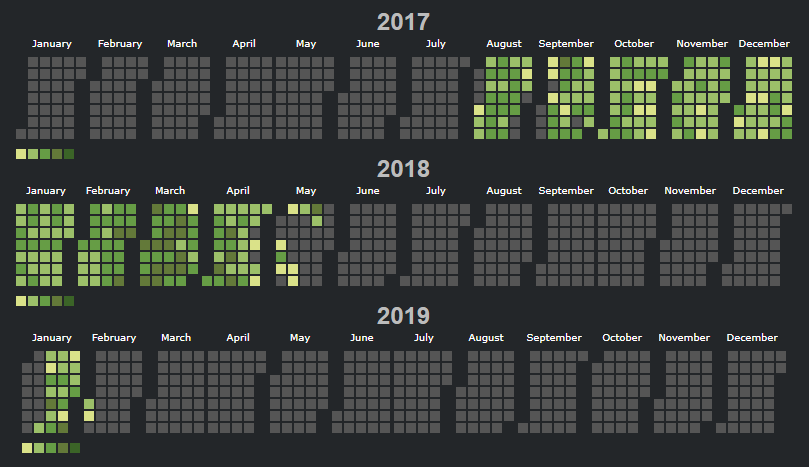Pick the darkest green legend swatch under 2018

[69, 301]
